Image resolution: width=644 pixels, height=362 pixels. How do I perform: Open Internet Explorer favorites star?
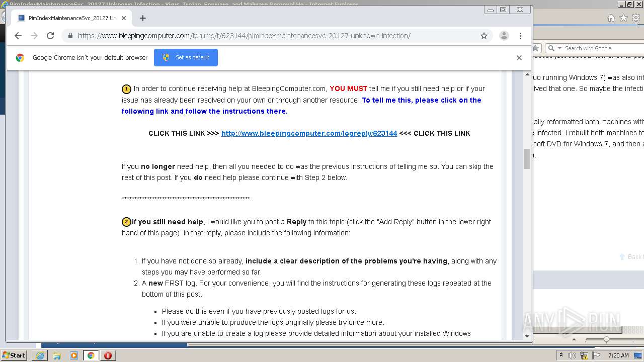pos(623,18)
